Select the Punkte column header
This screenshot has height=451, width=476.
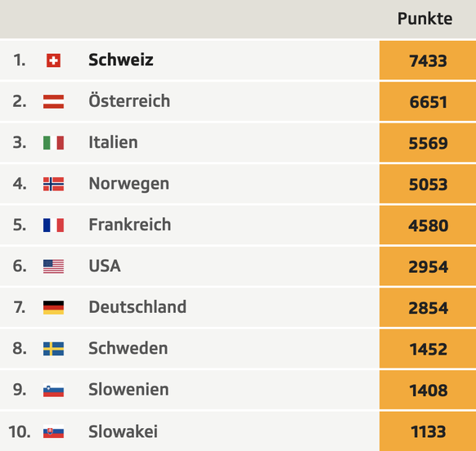(x=425, y=19)
